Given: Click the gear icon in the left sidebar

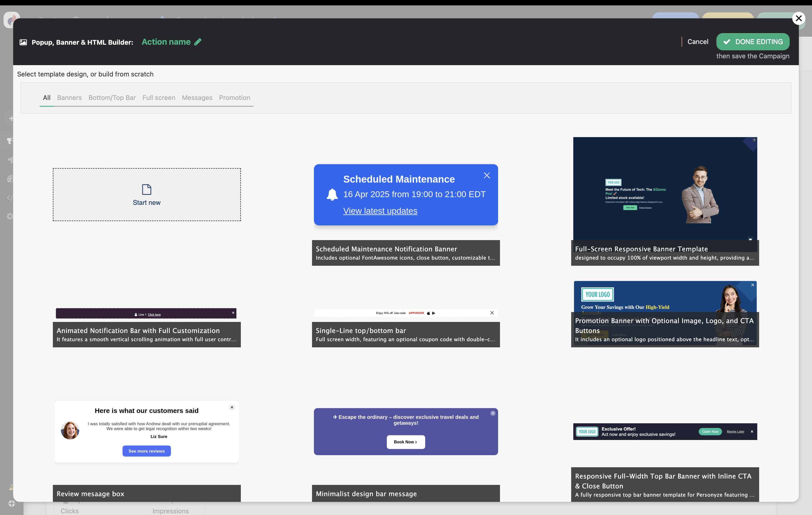Looking at the screenshot, I should (x=10, y=216).
